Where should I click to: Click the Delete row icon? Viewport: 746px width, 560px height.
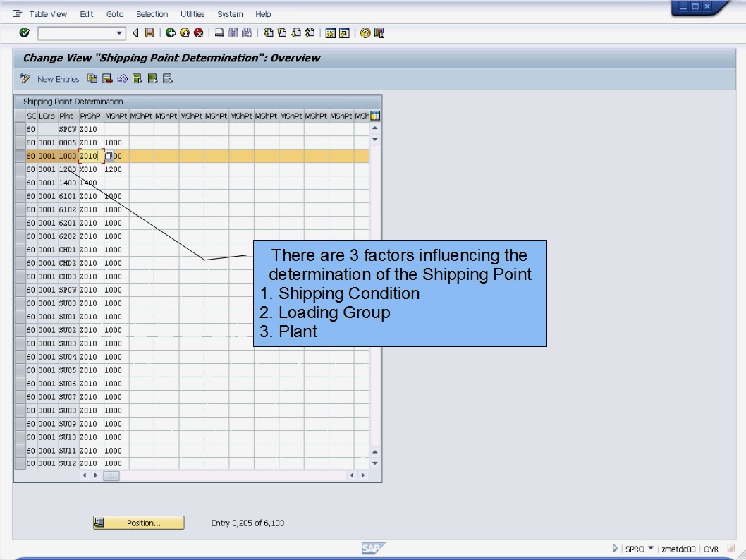[107, 78]
